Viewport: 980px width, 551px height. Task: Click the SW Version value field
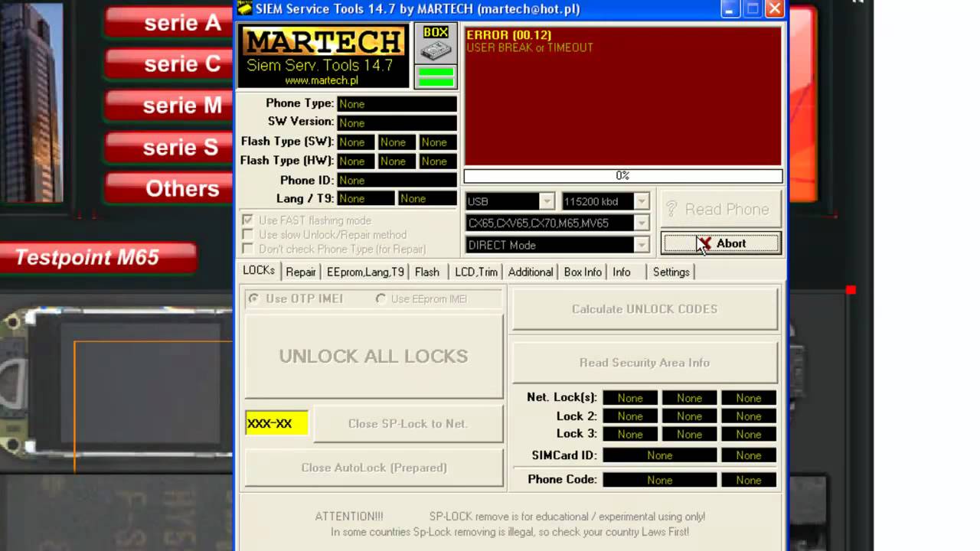click(x=397, y=122)
